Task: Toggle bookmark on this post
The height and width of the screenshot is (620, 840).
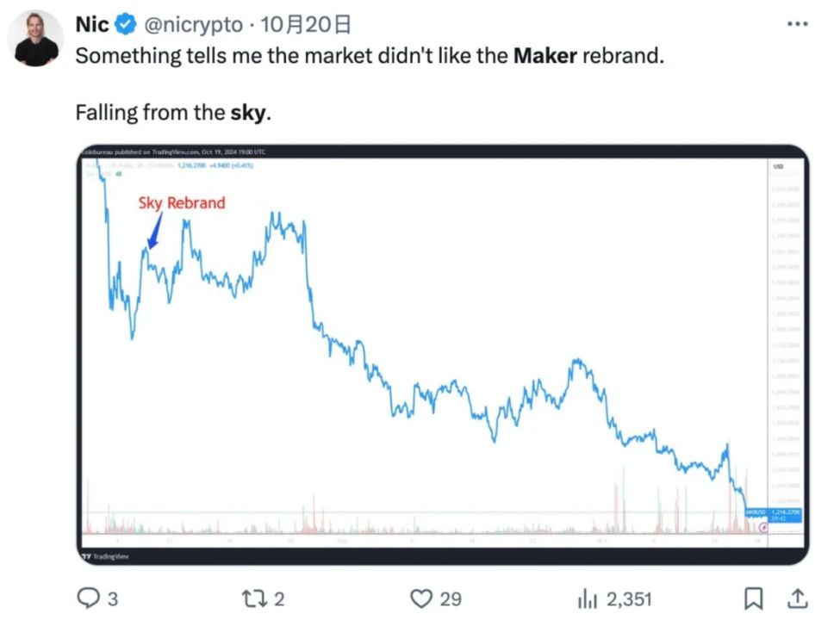Action: tap(754, 597)
